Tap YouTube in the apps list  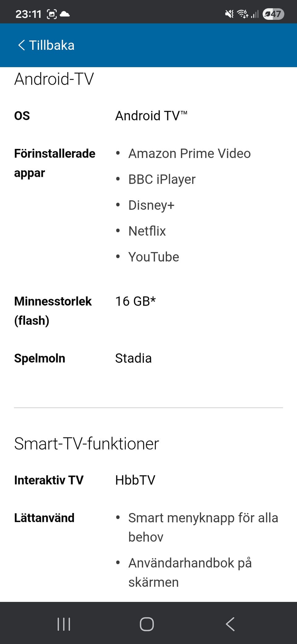point(153,257)
